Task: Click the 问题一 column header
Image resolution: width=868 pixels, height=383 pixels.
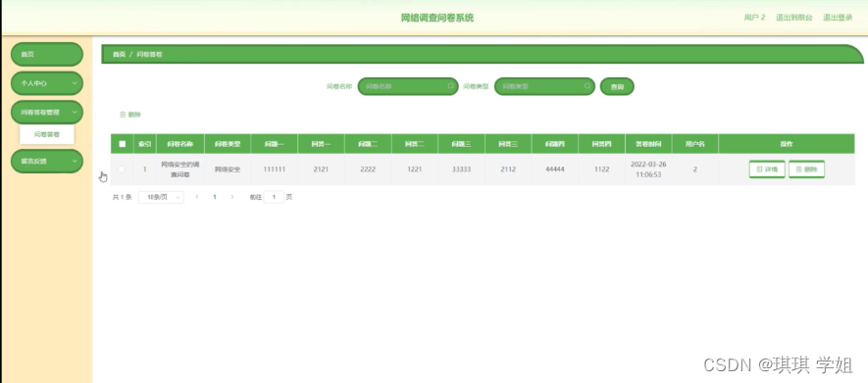Action: (x=274, y=144)
